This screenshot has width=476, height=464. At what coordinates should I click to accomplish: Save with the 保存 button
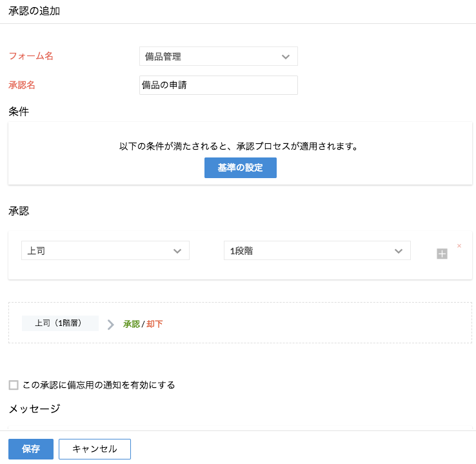point(31,449)
